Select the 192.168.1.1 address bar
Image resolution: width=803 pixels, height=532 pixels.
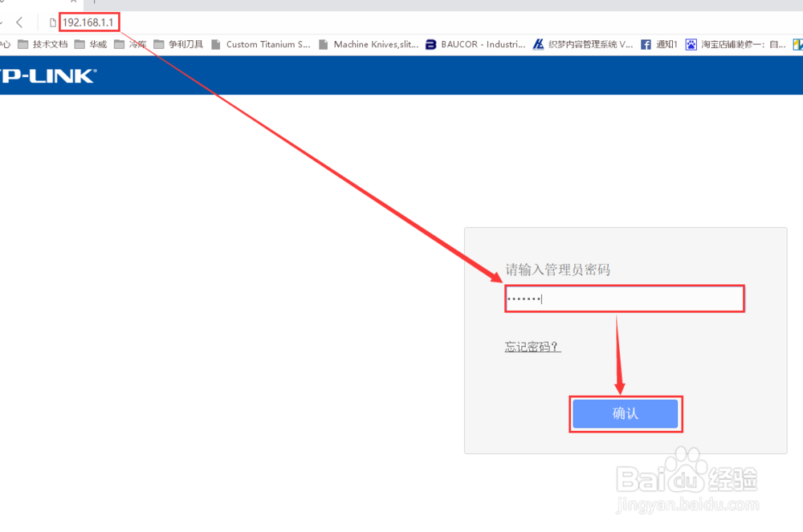pyautogui.click(x=88, y=22)
